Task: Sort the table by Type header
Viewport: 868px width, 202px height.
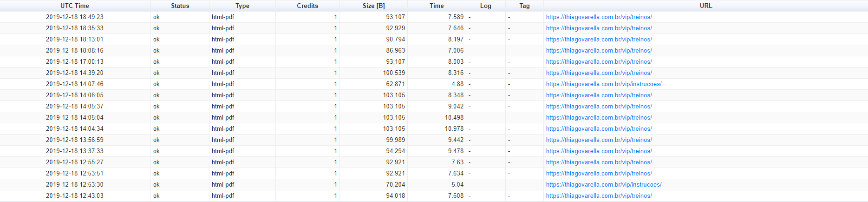Action: tap(242, 6)
